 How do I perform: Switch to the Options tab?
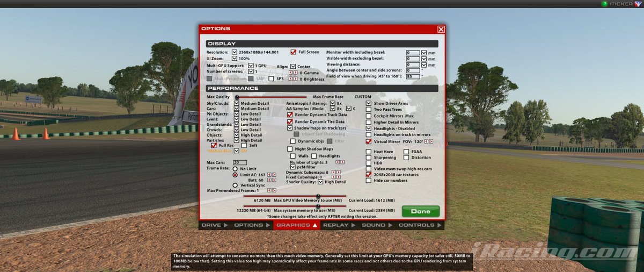pos(252,225)
